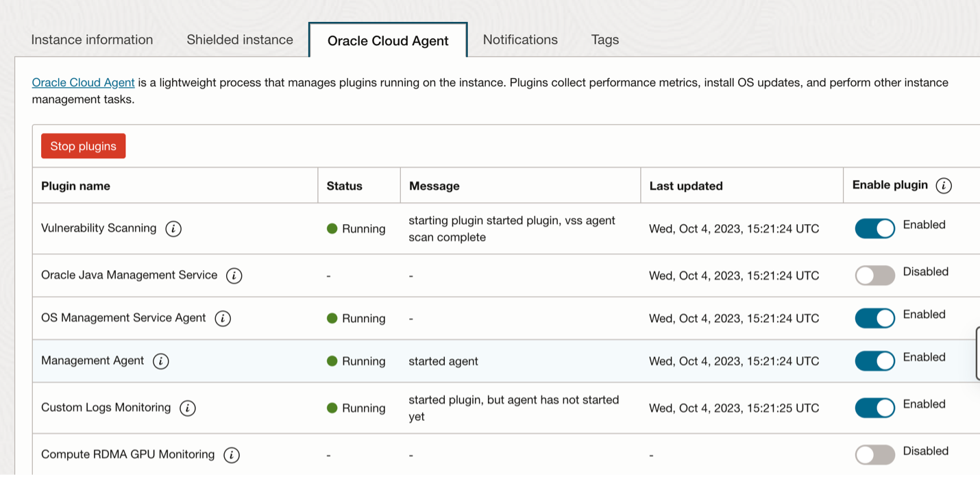This screenshot has width=980, height=477.
Task: Click info icon beside Enable plugin header
Action: pyautogui.click(x=944, y=186)
